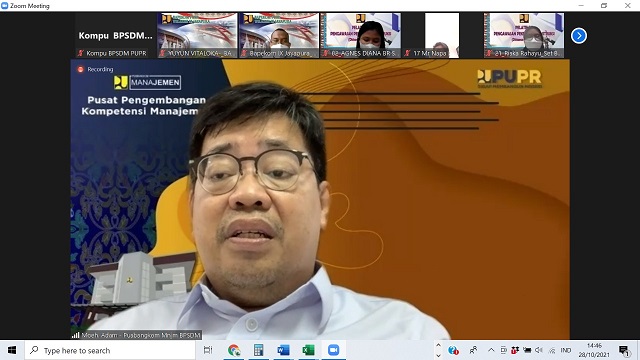Show next participants with blue arrow
640x360 pixels.
click(x=578, y=36)
